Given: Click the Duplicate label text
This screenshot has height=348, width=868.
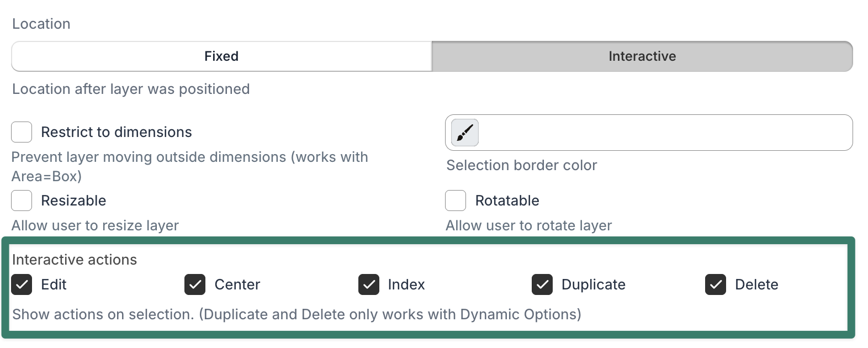Looking at the screenshot, I should pos(593,284).
